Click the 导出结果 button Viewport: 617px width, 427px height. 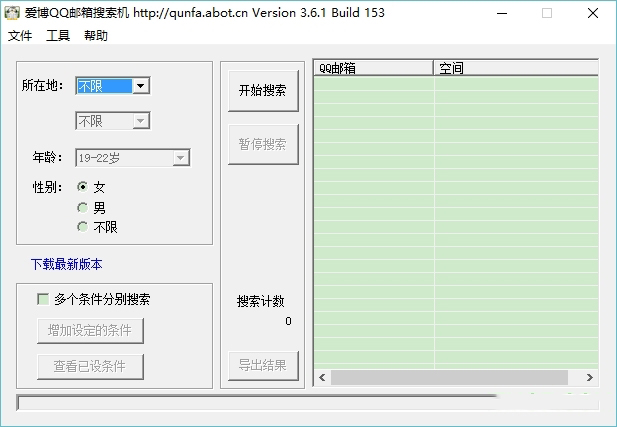click(x=263, y=365)
